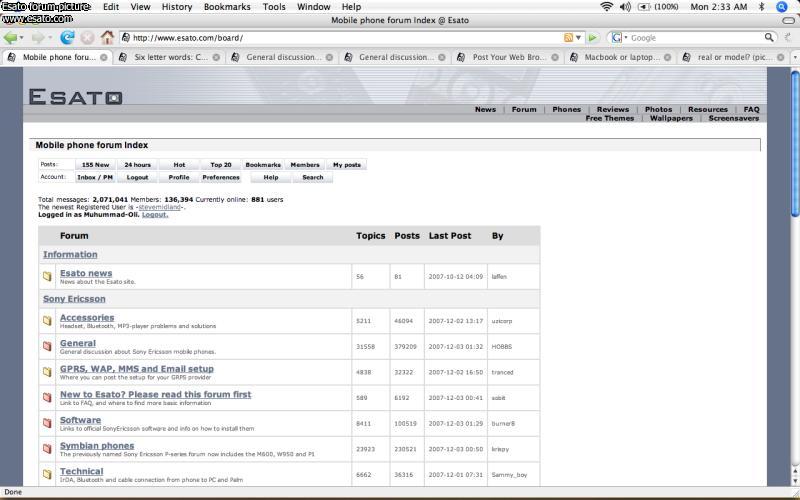The width and height of the screenshot is (800, 500).
Task: Open the Edit menu
Action: coord(111,7)
